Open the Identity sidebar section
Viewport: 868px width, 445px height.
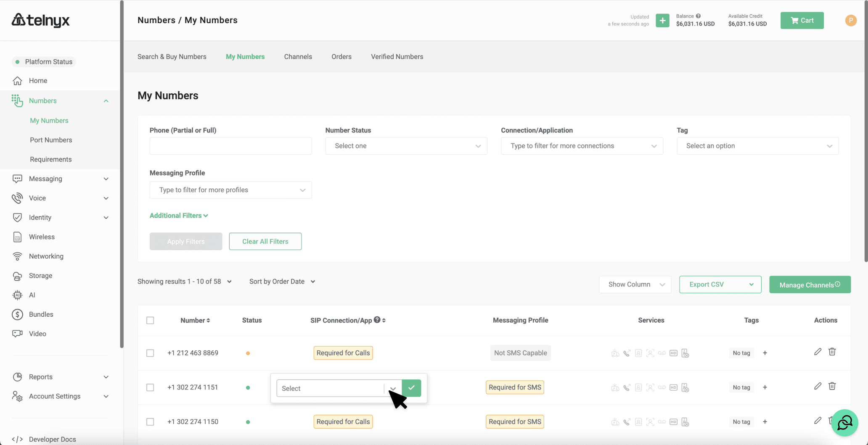[x=61, y=217]
